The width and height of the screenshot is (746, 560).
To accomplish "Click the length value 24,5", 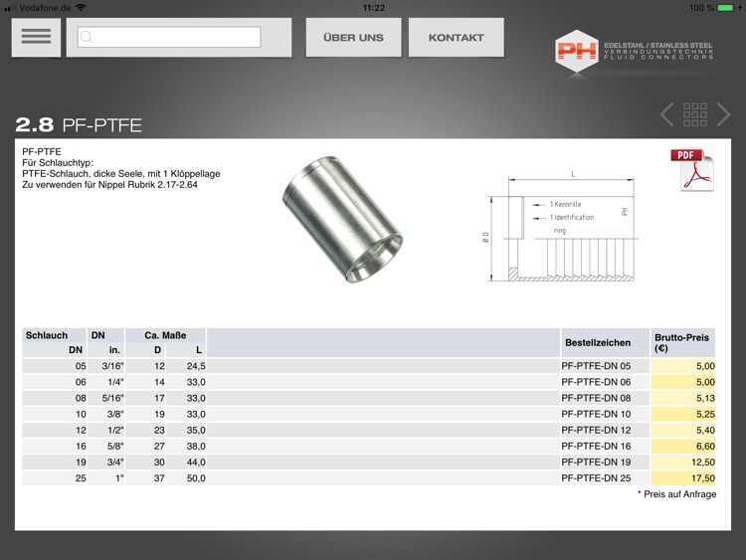I will pyautogui.click(x=196, y=366).
